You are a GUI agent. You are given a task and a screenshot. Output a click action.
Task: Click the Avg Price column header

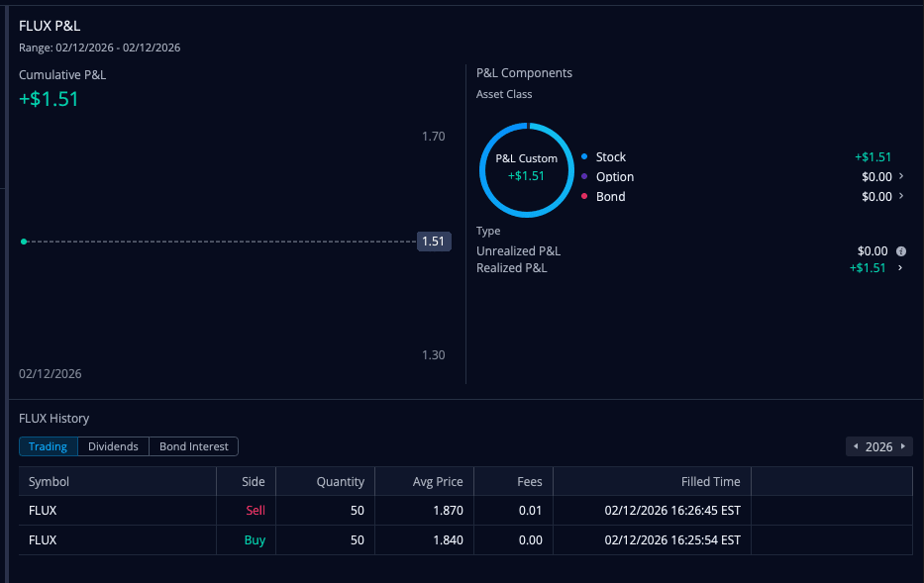coord(437,482)
